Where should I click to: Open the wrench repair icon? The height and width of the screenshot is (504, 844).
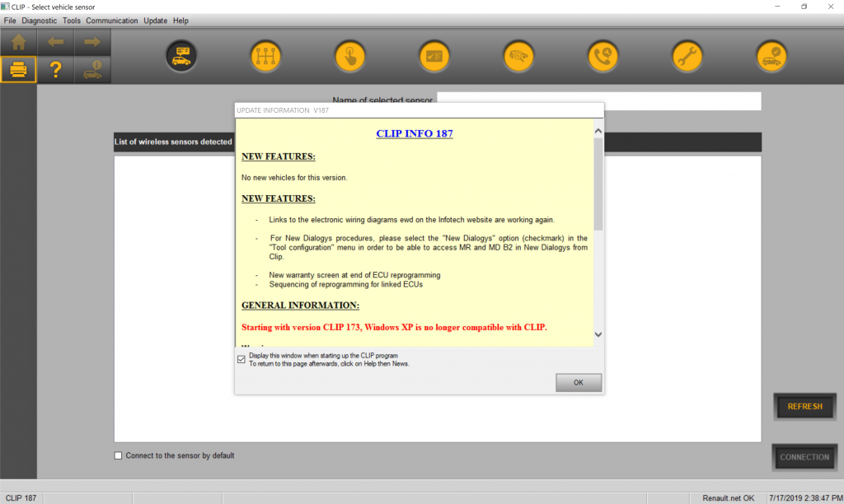coord(687,56)
